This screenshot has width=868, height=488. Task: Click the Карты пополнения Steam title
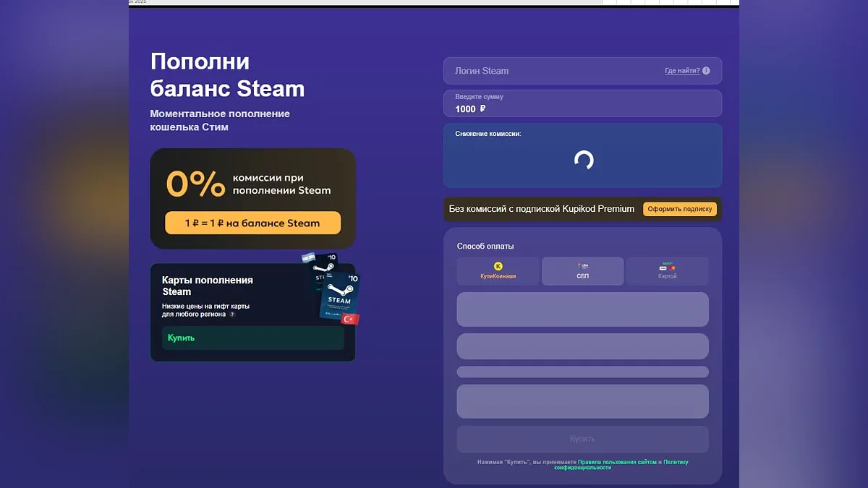(x=208, y=286)
